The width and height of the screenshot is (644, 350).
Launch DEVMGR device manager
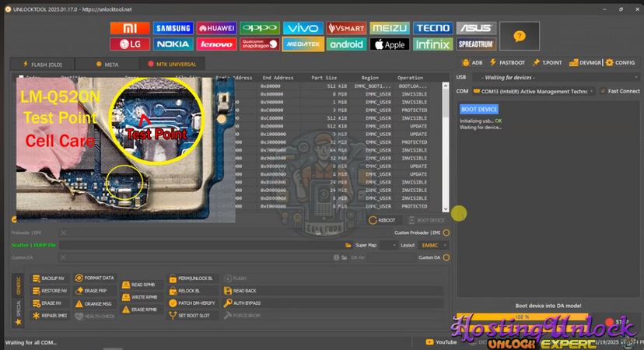coord(583,62)
